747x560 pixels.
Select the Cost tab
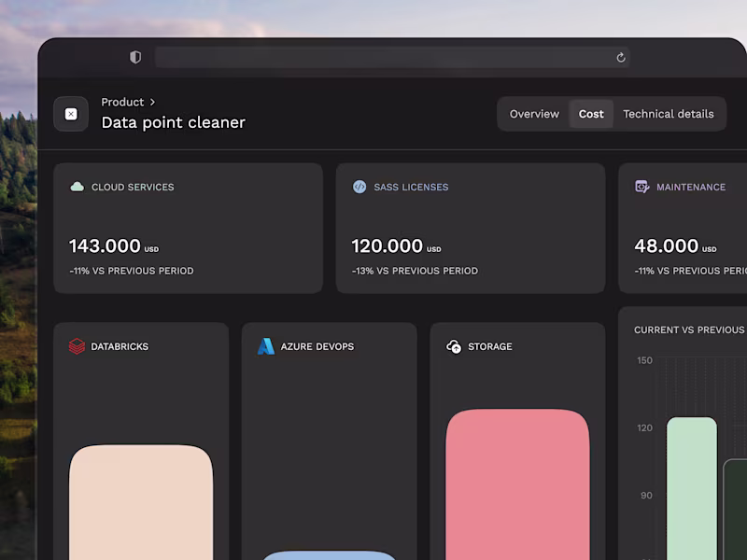tap(591, 114)
